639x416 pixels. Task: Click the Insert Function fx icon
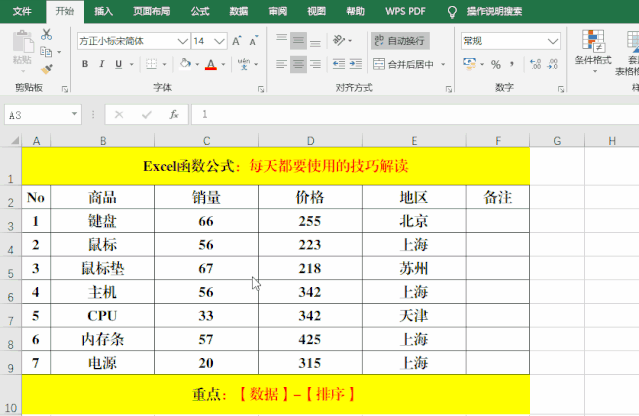pos(173,115)
